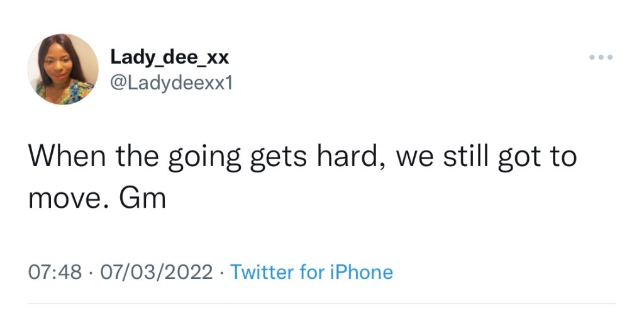Open the three-dot more options menu
The image size is (644, 311).
[601, 58]
